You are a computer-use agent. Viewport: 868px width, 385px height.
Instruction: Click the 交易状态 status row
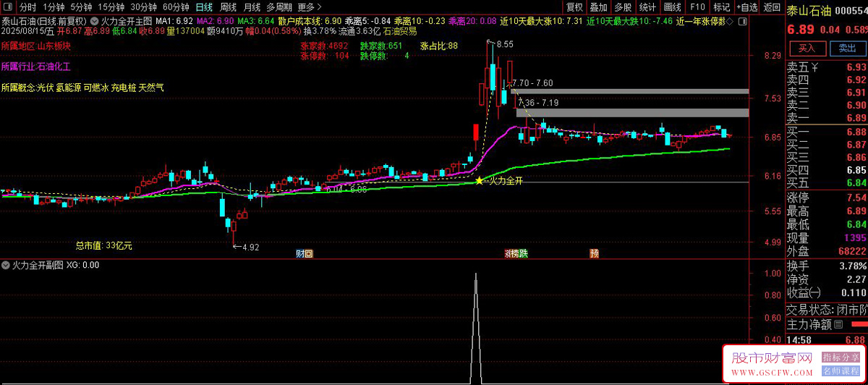coord(827,309)
